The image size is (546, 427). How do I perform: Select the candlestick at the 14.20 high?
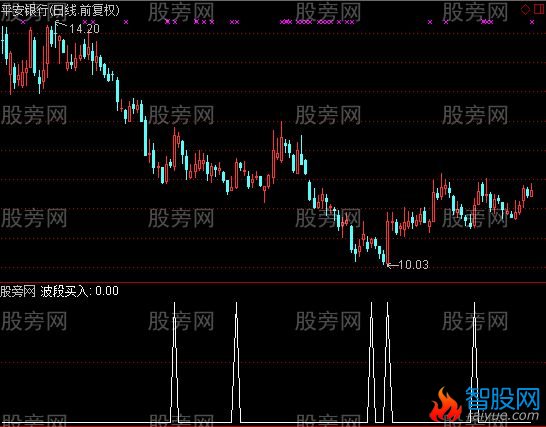(55, 34)
